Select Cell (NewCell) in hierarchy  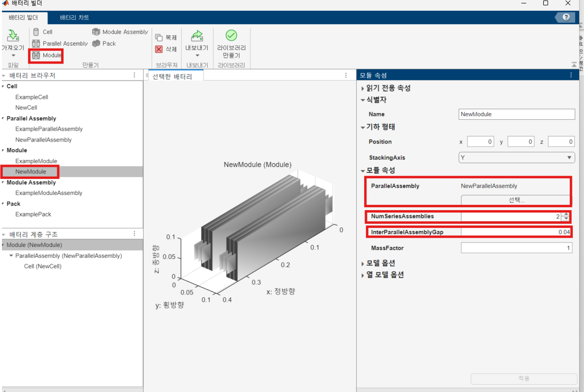click(x=43, y=266)
